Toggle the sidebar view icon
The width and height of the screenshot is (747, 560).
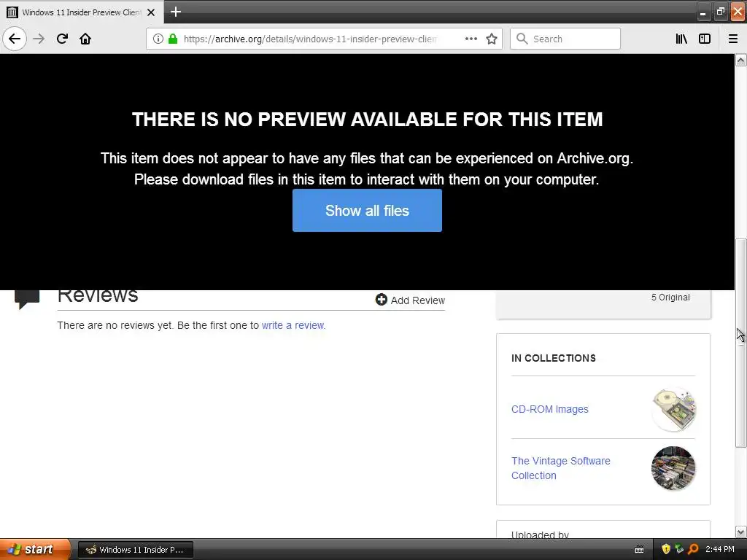pyautogui.click(x=705, y=39)
